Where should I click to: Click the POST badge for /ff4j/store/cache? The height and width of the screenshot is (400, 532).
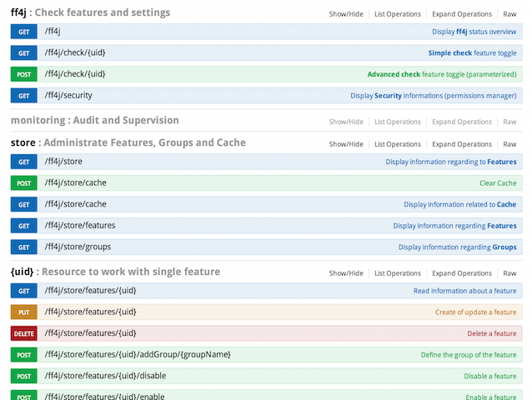pyautogui.click(x=23, y=182)
